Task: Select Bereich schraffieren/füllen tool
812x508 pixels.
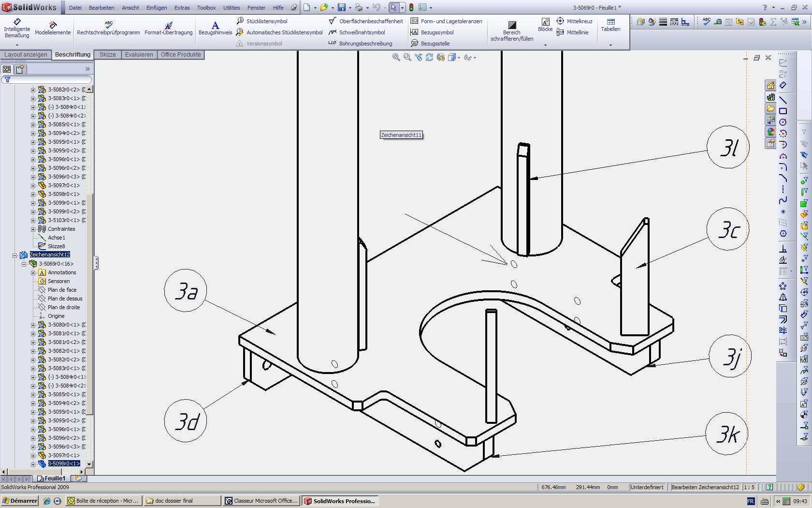Action: pyautogui.click(x=512, y=30)
